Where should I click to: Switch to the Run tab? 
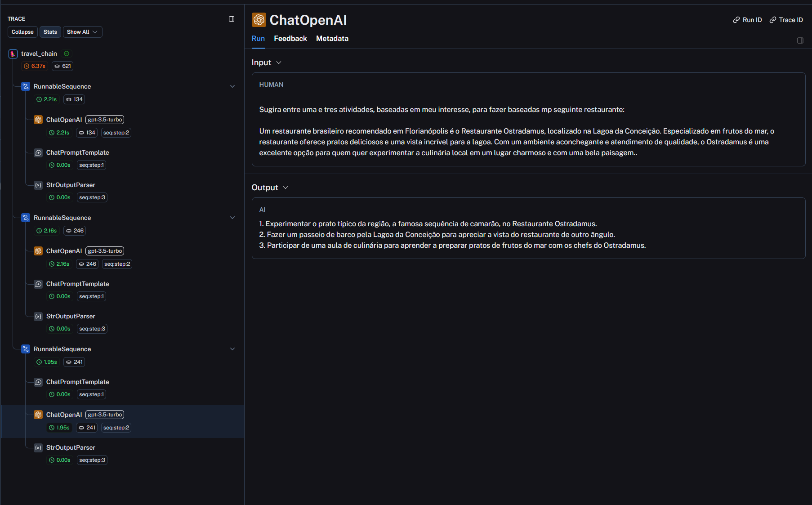[258, 39]
